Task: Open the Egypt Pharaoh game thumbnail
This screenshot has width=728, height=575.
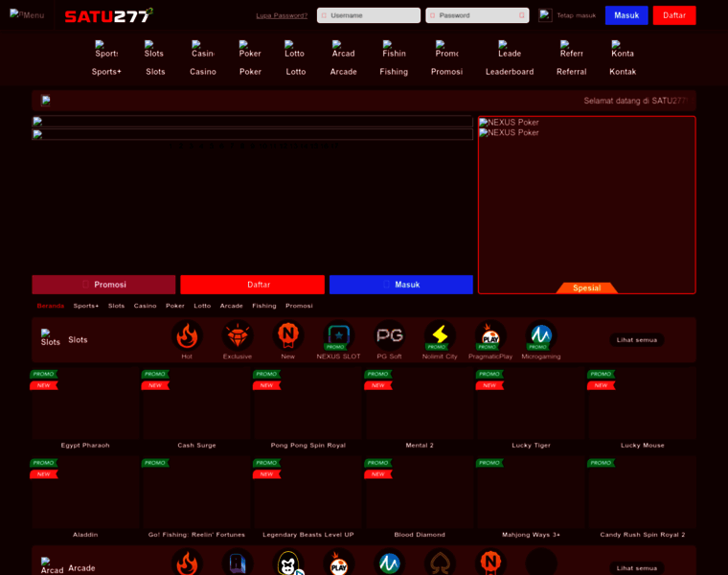Action: point(85,404)
